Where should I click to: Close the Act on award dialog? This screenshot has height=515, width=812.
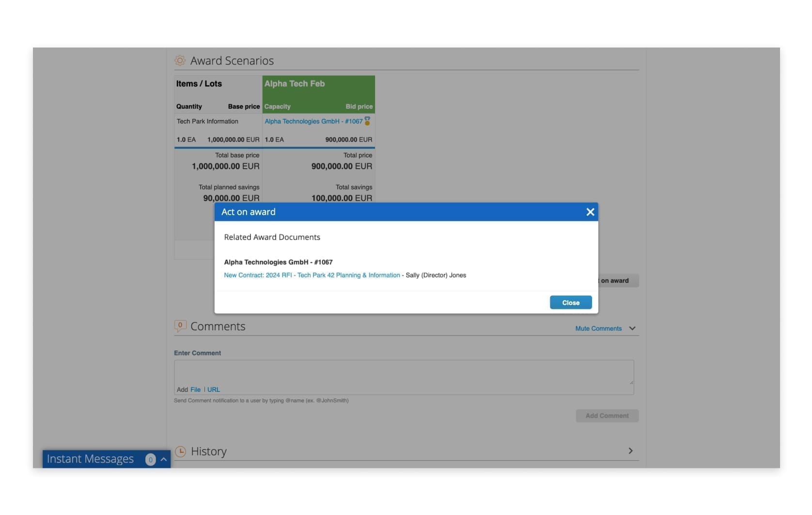tap(571, 302)
